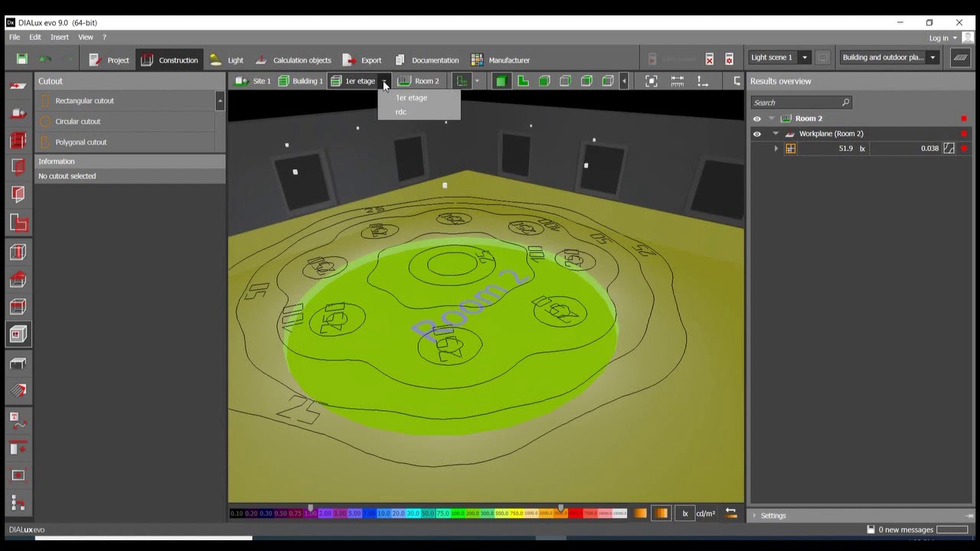The image size is (980, 551).
Task: Click the uniformity graph icon beside 0.038
Action: coord(949,148)
